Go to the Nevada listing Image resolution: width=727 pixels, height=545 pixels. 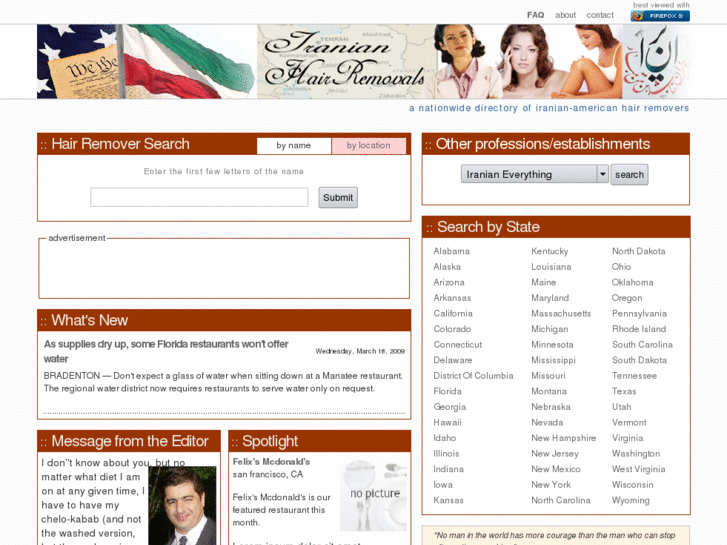click(x=547, y=423)
